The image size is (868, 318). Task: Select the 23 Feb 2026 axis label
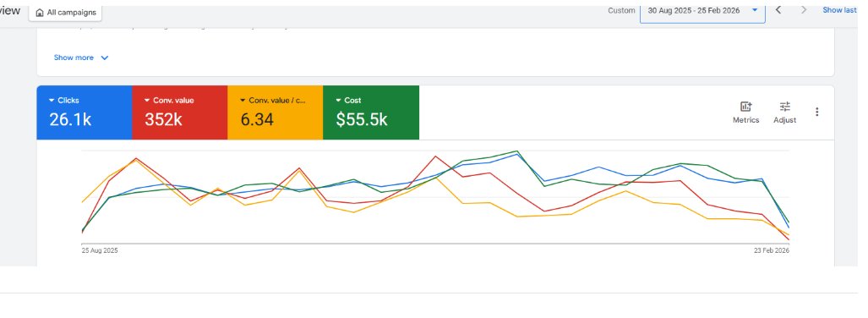pos(772,250)
